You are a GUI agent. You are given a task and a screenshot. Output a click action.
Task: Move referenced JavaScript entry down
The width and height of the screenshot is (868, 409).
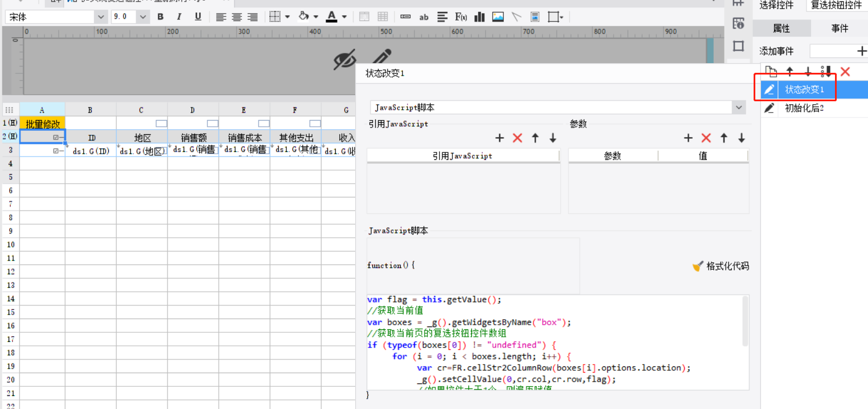click(553, 138)
